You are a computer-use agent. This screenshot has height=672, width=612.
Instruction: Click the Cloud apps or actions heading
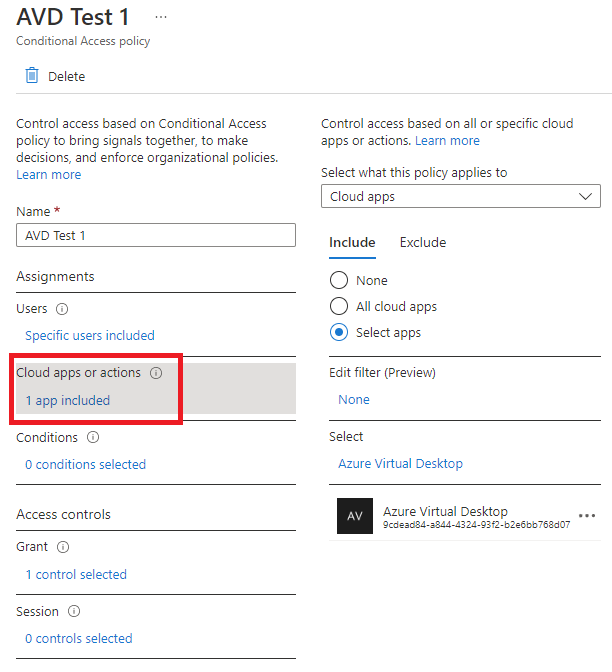[x=78, y=373]
